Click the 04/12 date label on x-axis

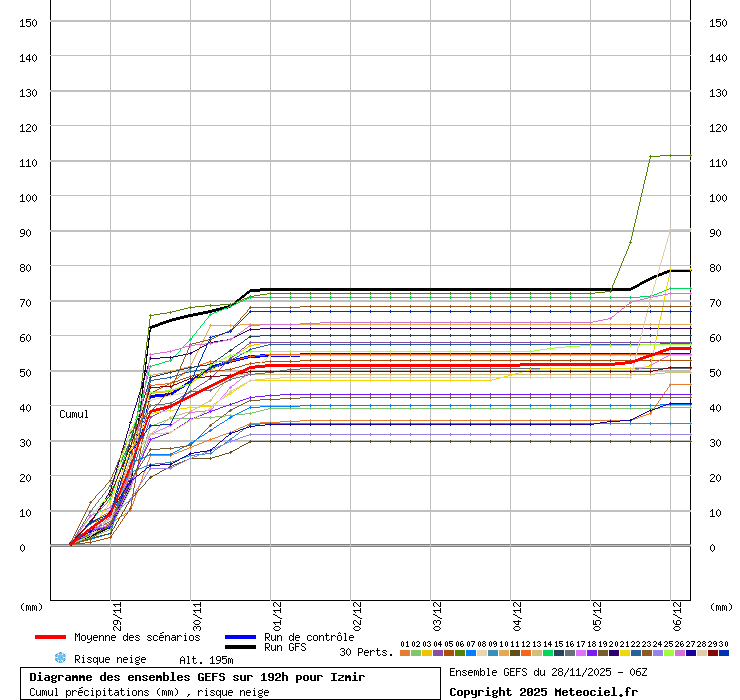pos(517,616)
